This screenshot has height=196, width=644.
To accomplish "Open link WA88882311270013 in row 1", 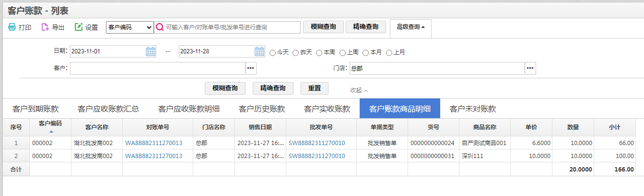I will (153, 143).
